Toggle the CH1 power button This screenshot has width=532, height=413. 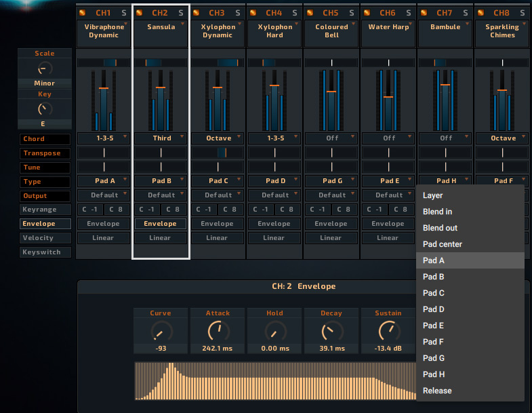tap(83, 13)
